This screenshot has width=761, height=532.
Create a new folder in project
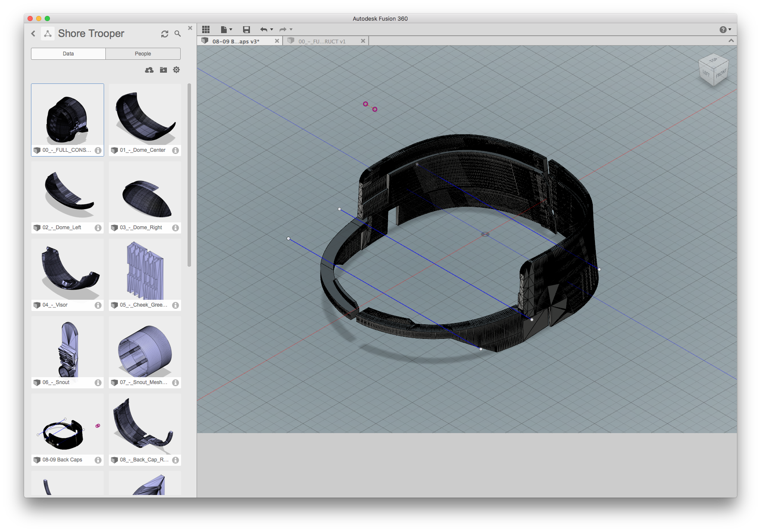(163, 70)
